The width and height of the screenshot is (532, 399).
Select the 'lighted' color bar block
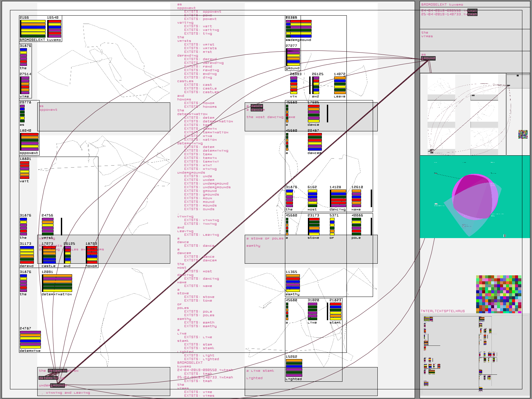click(x=294, y=368)
